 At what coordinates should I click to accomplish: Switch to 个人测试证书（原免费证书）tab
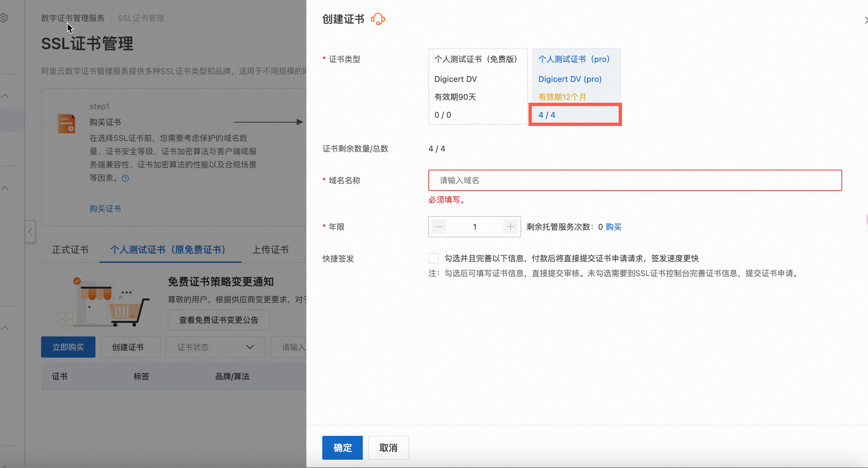click(170, 250)
